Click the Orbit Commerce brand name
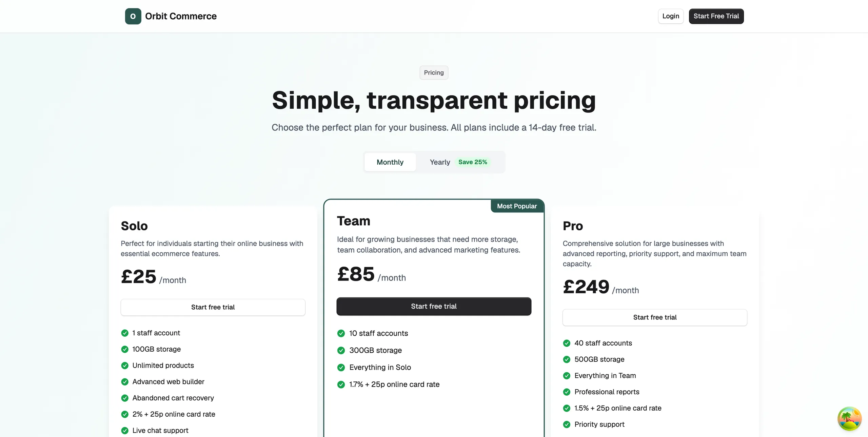The height and width of the screenshot is (437, 868). [181, 16]
